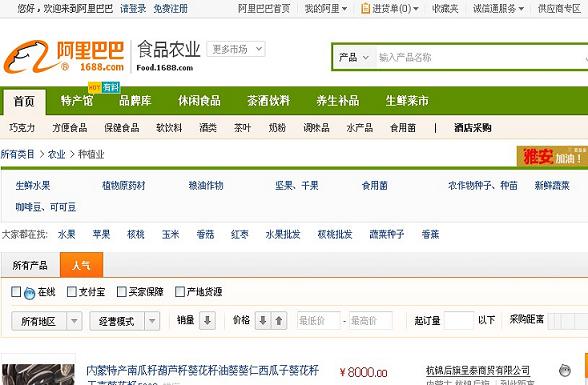This screenshot has width=588, height=385.
Task: Open the 生鲜菜市 nav tab
Action: pyautogui.click(x=407, y=101)
